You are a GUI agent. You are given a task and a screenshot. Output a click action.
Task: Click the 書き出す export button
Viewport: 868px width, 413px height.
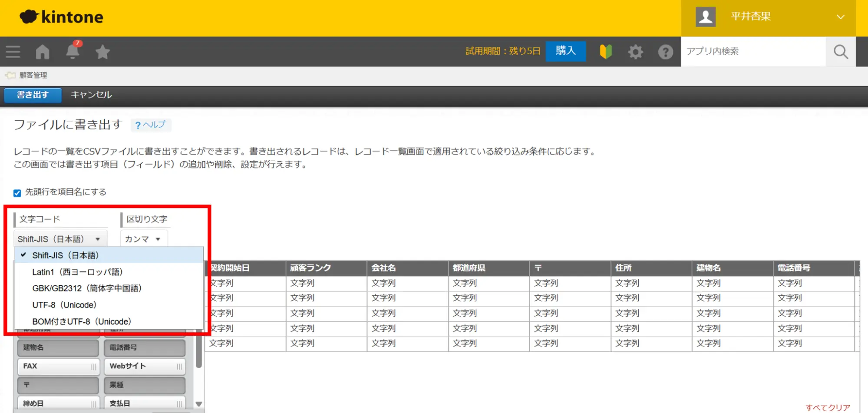click(x=33, y=95)
